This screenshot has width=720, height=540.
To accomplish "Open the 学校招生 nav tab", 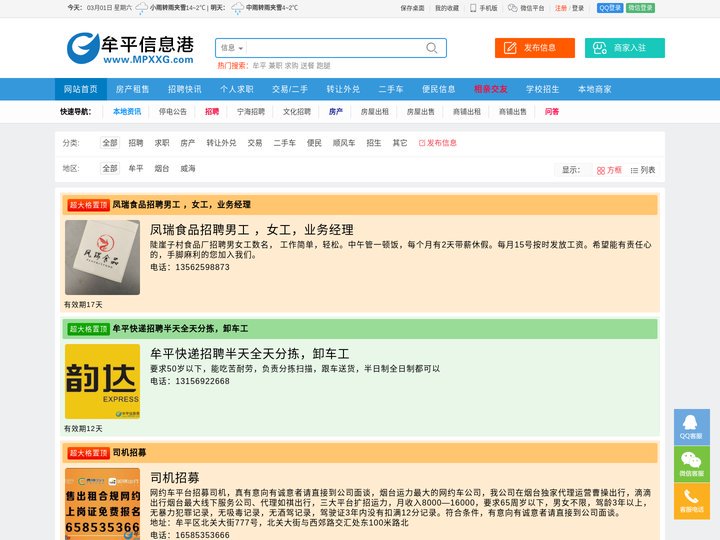I will [x=542, y=89].
